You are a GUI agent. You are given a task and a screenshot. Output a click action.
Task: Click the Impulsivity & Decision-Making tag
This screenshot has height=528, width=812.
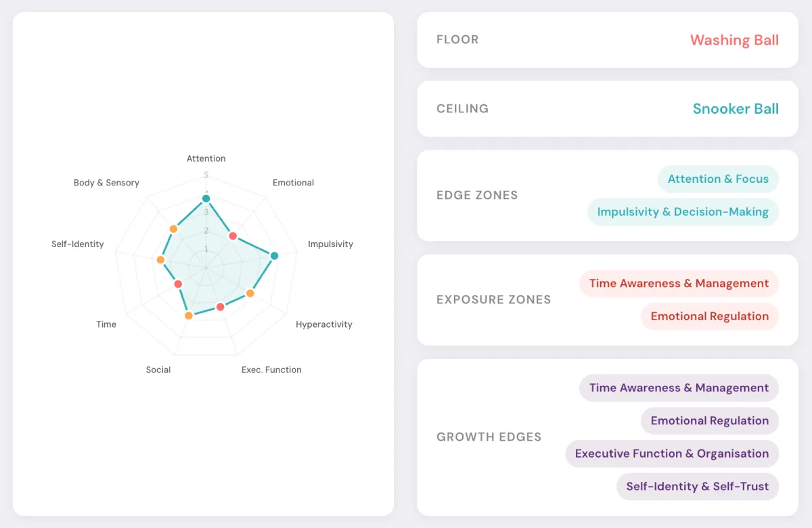(x=683, y=212)
